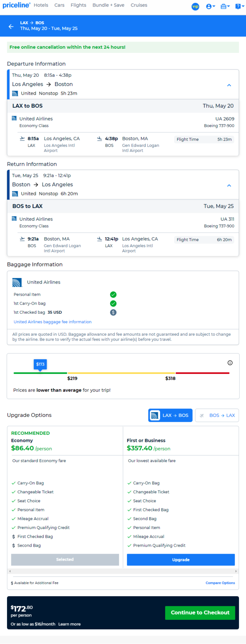Screen dimensions: 246x644
Task: Open United Airlines baggage fee information link
Action: pyautogui.click(x=53, y=322)
